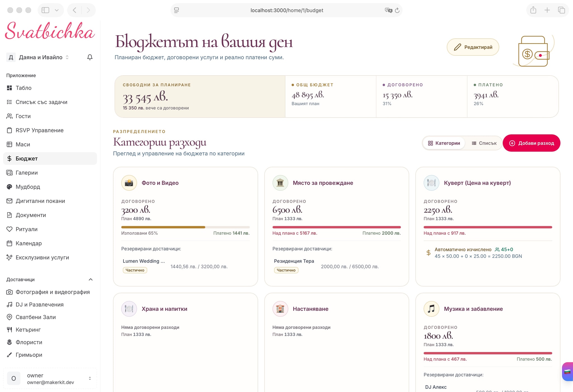Click the Бюджет dollar sign icon
This screenshot has height=392, width=573.
click(x=10, y=158)
